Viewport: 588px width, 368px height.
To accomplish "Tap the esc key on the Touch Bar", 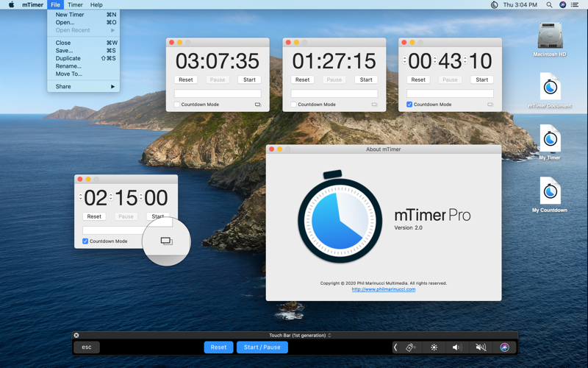I will coord(87,347).
